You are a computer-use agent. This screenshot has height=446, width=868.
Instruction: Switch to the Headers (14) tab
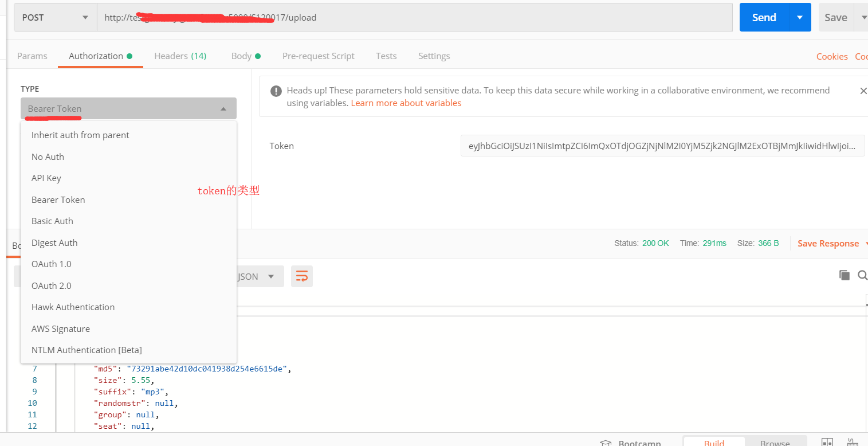180,56
